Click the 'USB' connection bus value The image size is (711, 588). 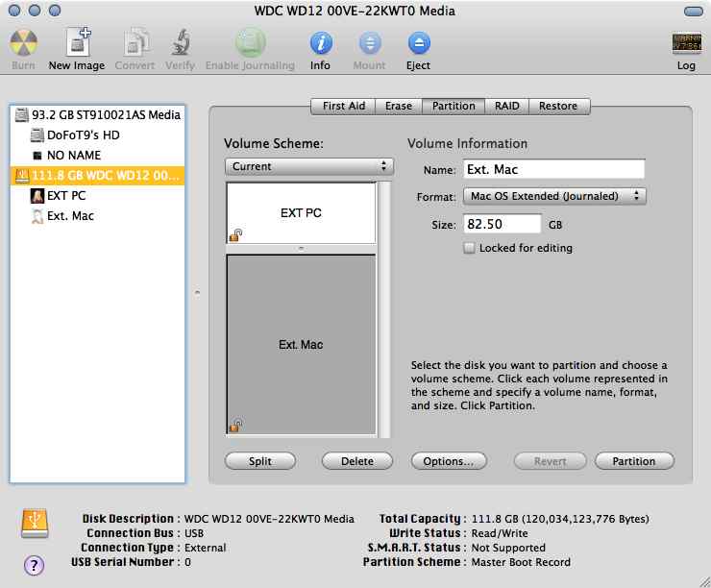coord(194,533)
